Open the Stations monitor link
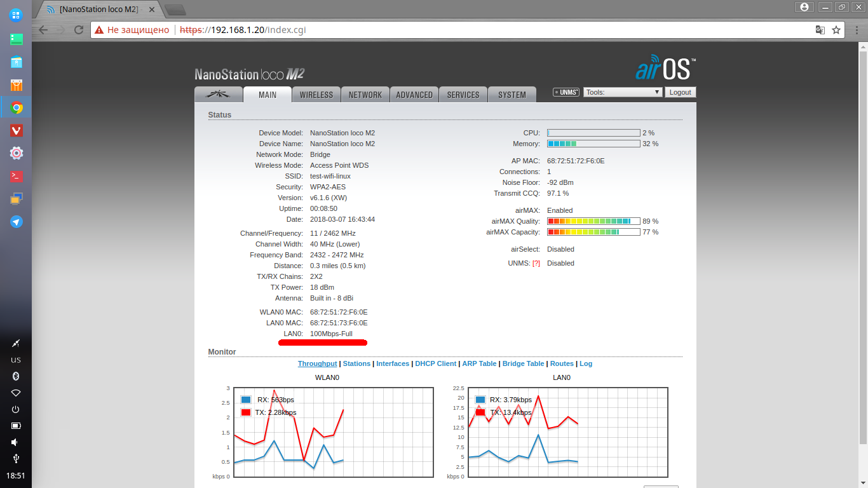 pyautogui.click(x=356, y=363)
